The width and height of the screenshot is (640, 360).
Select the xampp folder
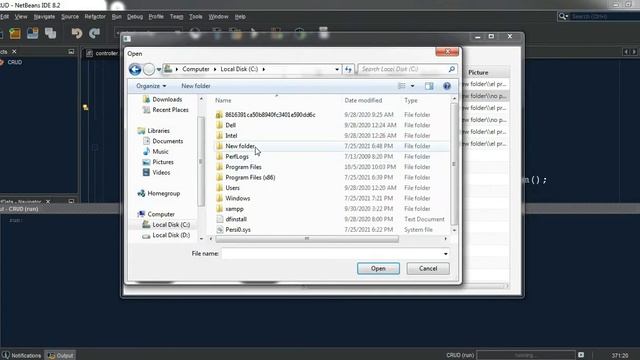(234, 209)
